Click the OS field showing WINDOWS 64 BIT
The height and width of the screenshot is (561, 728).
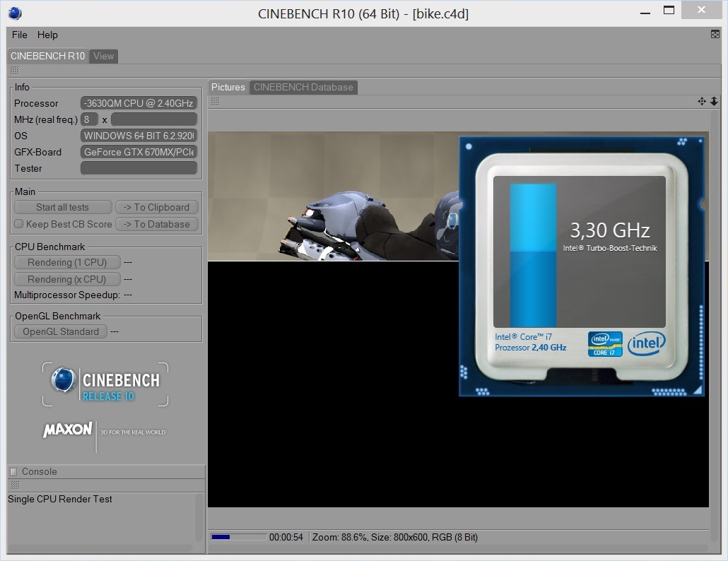pyautogui.click(x=139, y=136)
